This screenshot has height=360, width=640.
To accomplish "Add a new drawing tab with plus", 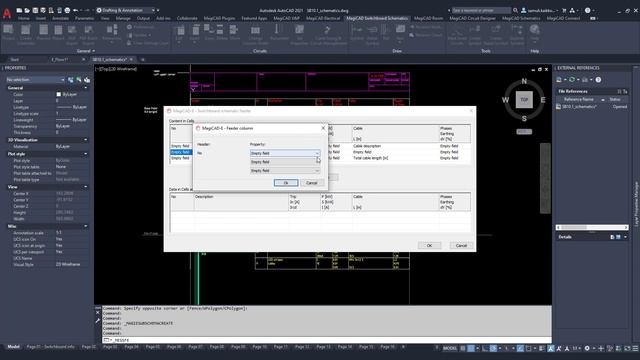I will pyautogui.click(x=142, y=60).
